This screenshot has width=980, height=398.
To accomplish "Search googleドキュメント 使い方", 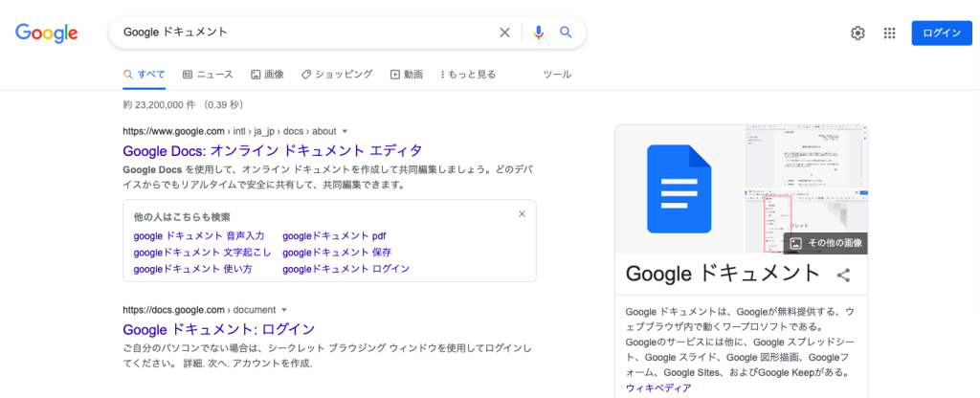I will point(192,269).
